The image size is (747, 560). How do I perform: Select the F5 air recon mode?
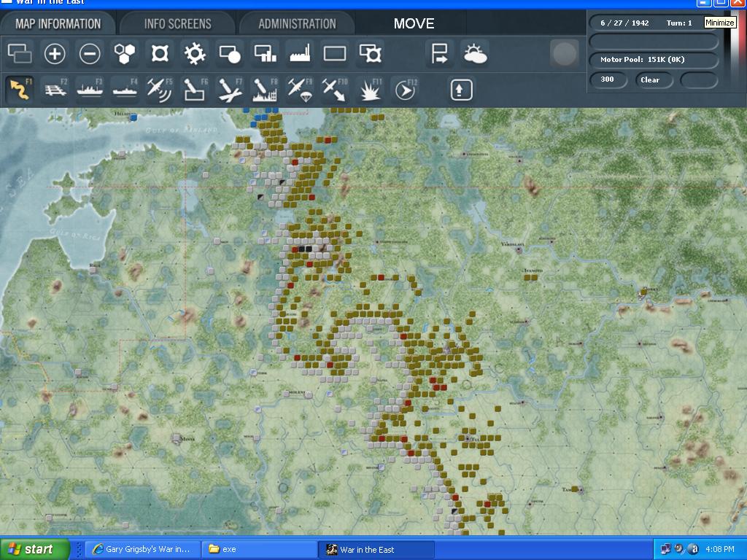pyautogui.click(x=160, y=90)
